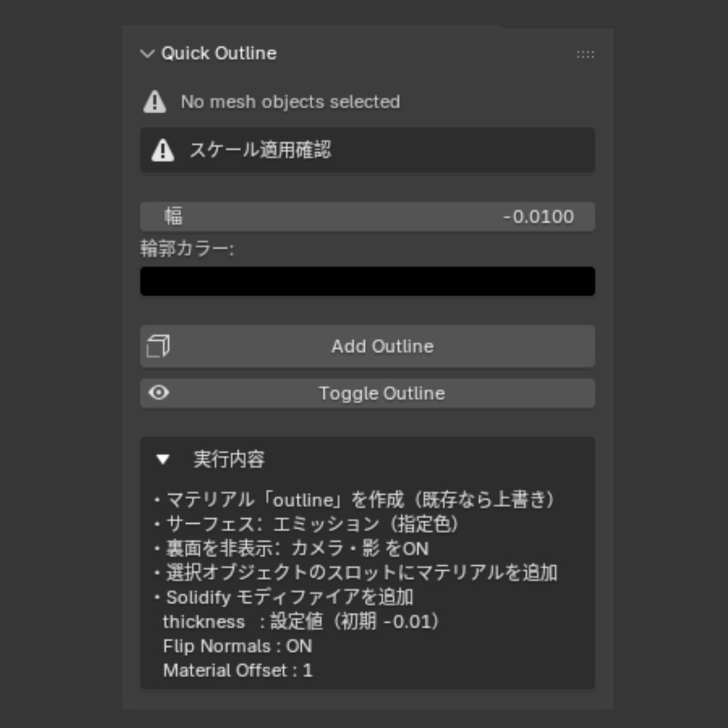
Task: Click the chevron icon before Quick Outline
Action: coord(147,53)
